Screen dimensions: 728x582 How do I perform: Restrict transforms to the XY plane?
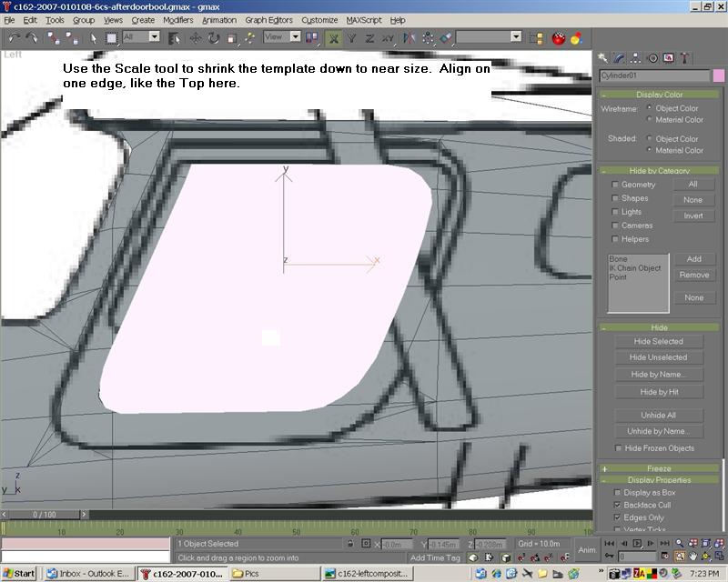pyautogui.click(x=389, y=38)
